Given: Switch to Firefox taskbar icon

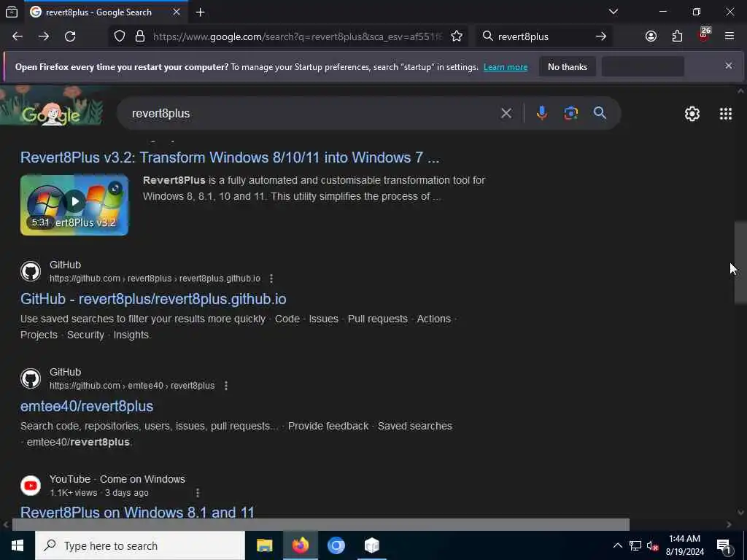Looking at the screenshot, I should pyautogui.click(x=300, y=545).
